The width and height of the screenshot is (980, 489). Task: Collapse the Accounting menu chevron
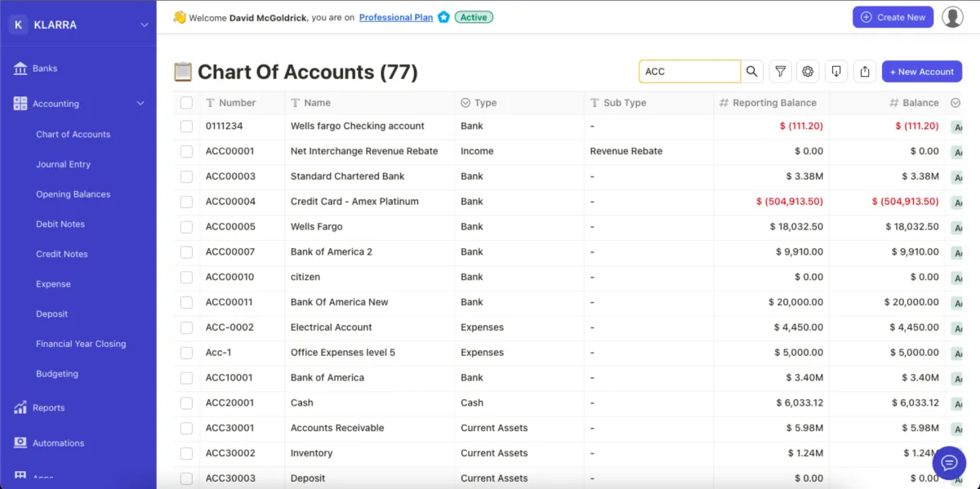140,104
